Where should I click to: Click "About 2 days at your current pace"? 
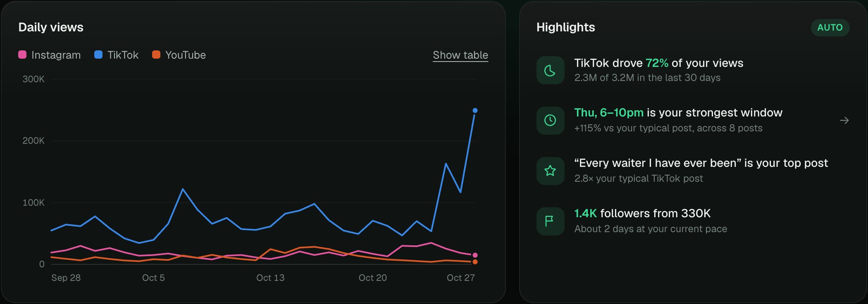(651, 229)
